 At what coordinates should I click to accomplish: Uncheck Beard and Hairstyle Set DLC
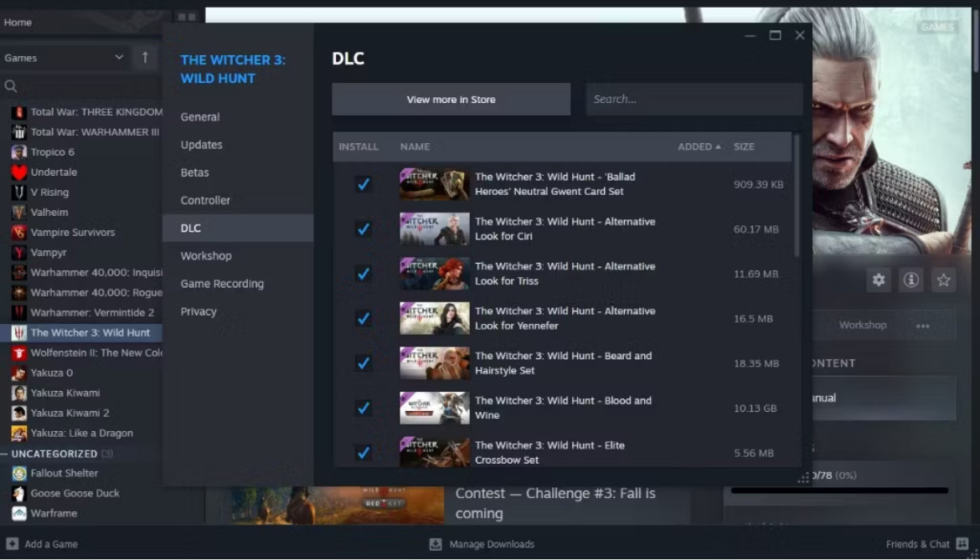point(364,363)
